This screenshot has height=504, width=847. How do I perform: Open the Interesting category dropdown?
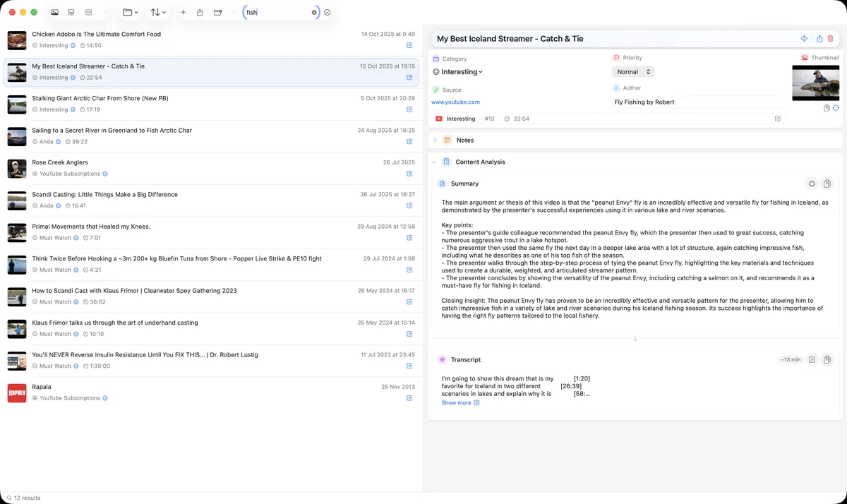pos(457,72)
